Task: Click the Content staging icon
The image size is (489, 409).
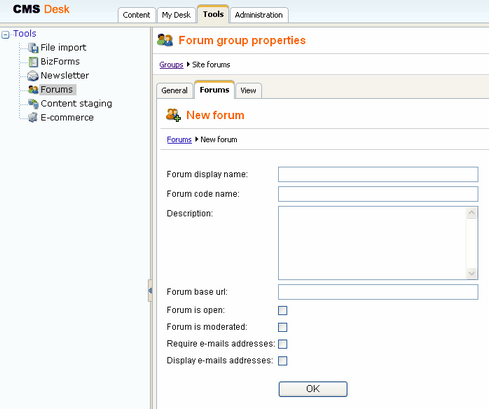Action: (33, 104)
